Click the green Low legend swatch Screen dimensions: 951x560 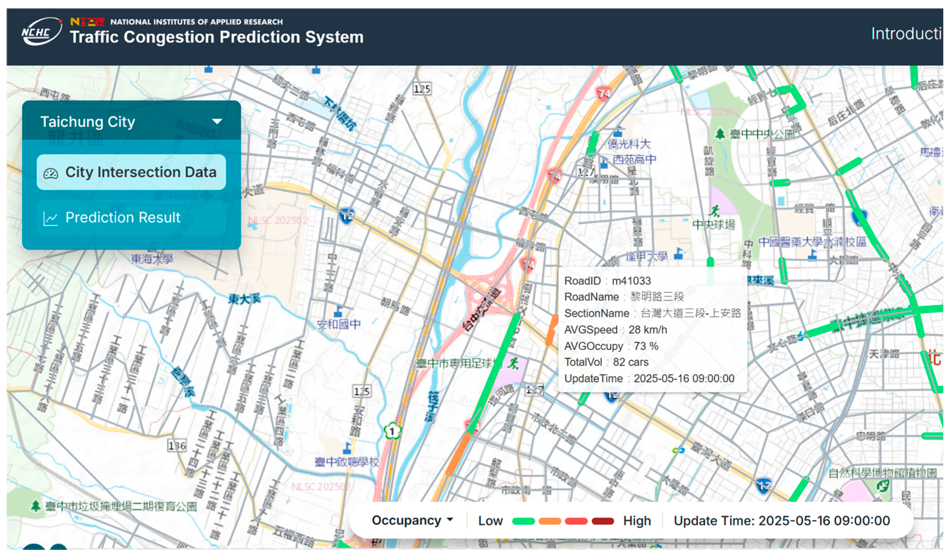523,521
